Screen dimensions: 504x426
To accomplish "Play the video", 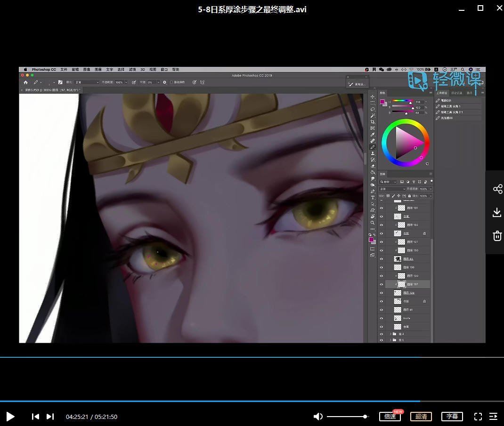I will [10, 417].
